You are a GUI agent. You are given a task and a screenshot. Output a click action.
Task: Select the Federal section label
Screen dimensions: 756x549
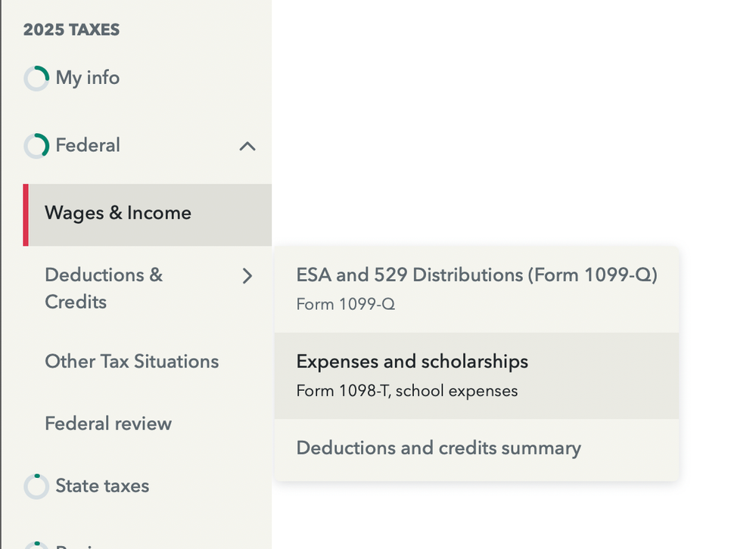(x=88, y=145)
